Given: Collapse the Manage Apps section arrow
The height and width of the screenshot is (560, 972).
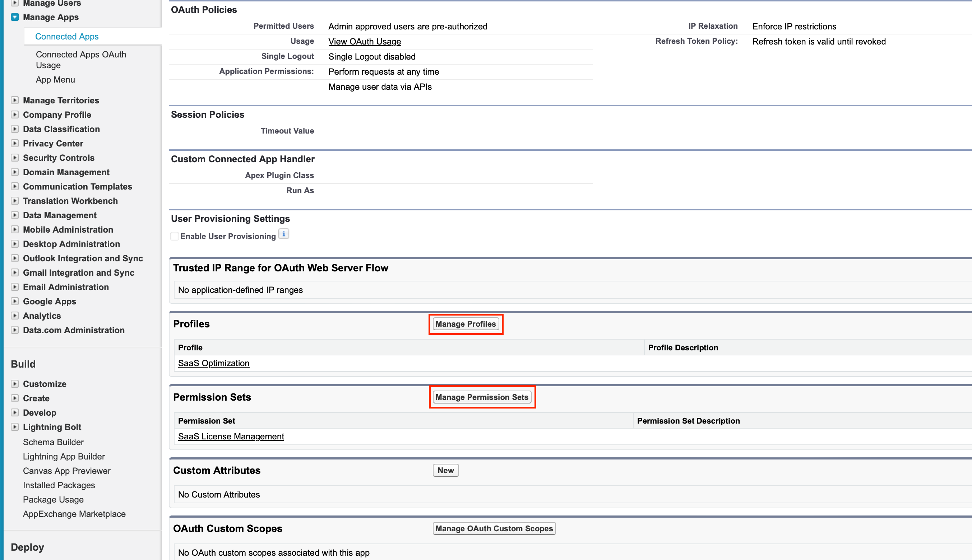Looking at the screenshot, I should pyautogui.click(x=15, y=17).
